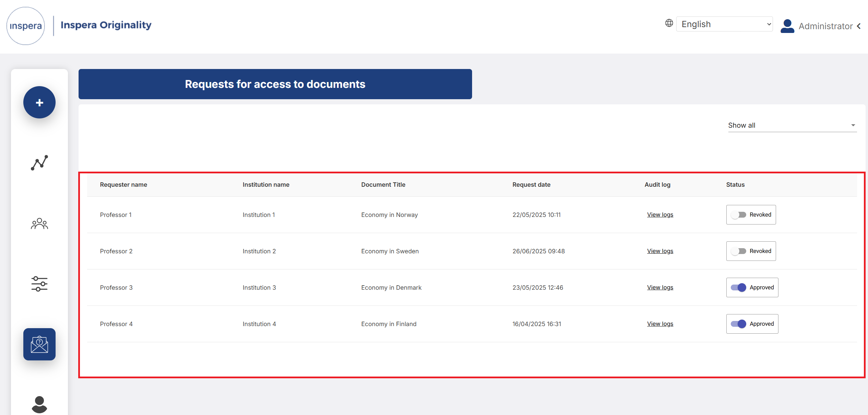This screenshot has height=415, width=868.
Task: Click the 16/04/2025 16:31 request date
Action: coord(537,324)
